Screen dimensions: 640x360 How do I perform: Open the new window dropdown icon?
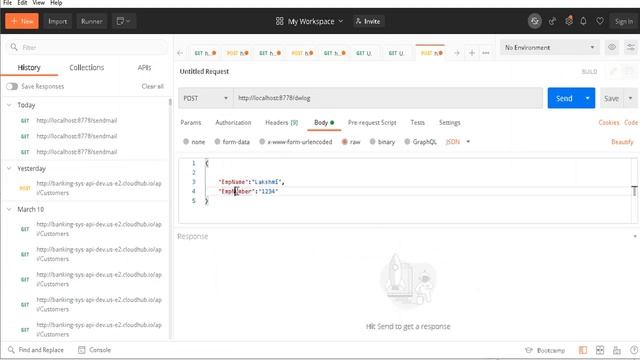point(123,21)
